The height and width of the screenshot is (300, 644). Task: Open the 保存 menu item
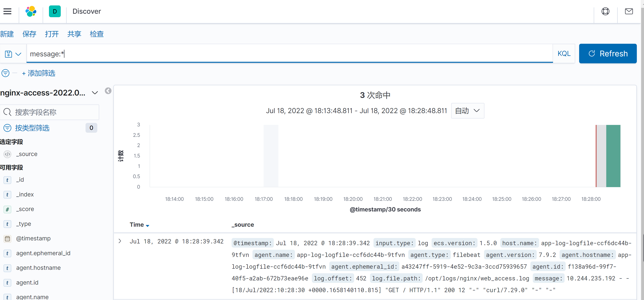(29, 34)
